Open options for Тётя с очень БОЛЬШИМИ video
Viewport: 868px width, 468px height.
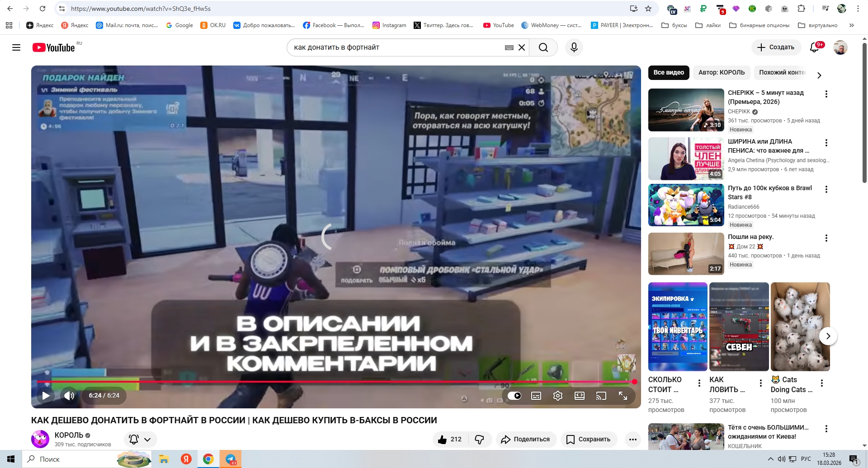[x=826, y=429]
